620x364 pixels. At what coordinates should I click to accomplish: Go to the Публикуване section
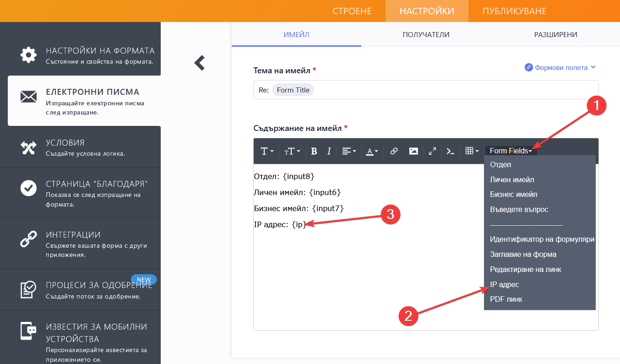click(x=514, y=11)
